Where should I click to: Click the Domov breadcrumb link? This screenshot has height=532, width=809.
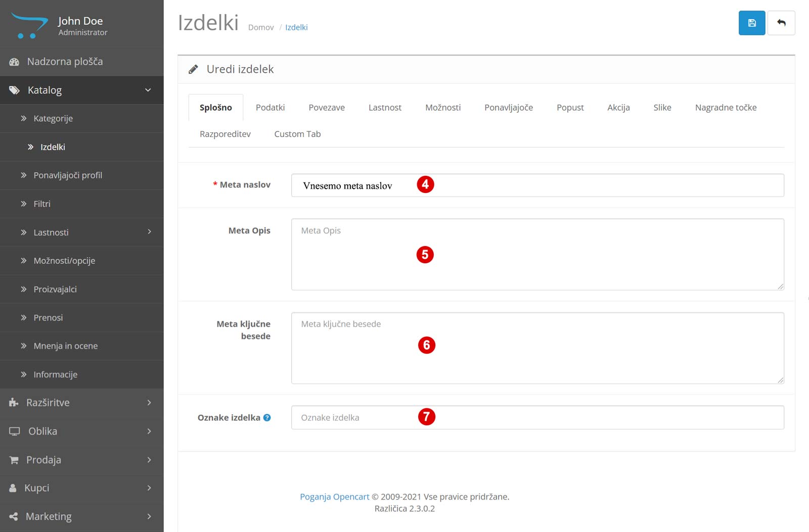(261, 27)
